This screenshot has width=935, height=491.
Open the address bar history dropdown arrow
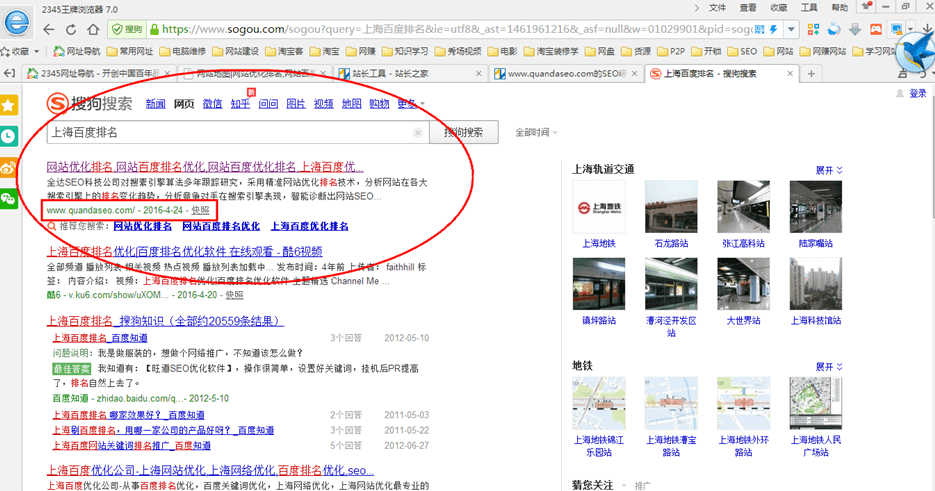pyautogui.click(x=791, y=29)
